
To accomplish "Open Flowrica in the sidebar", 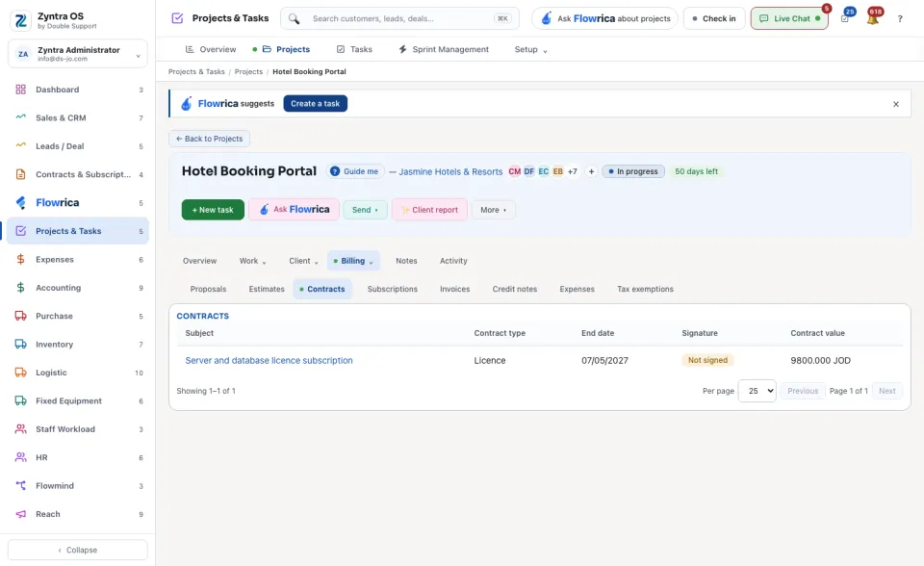I will pyautogui.click(x=78, y=203).
